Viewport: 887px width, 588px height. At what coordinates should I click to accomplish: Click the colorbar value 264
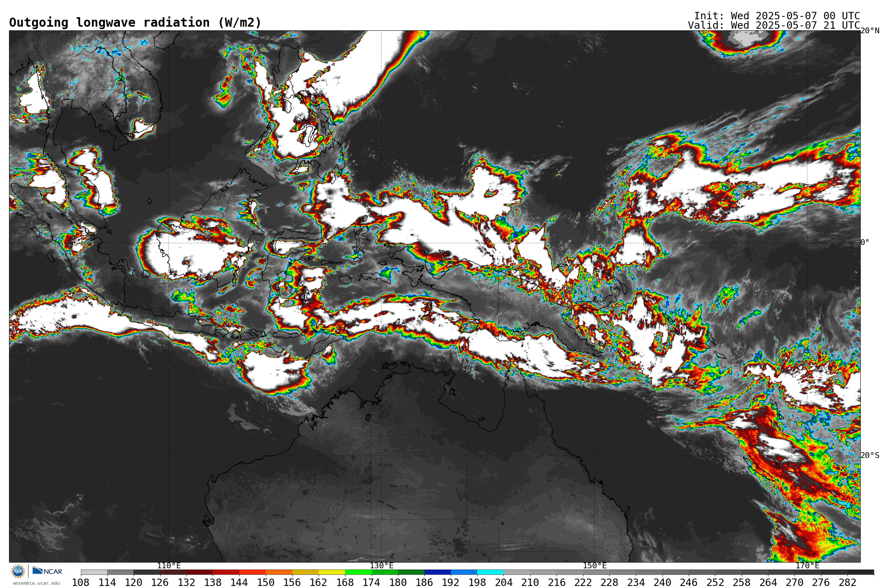click(768, 583)
